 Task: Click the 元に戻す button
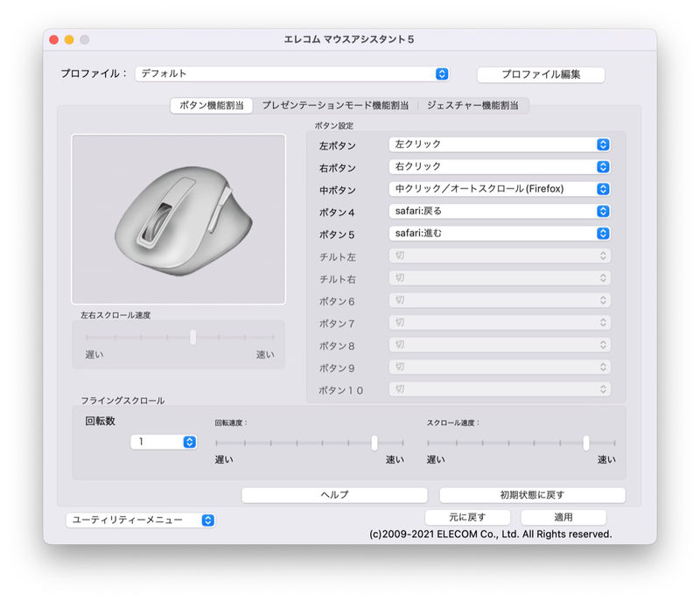(x=469, y=517)
